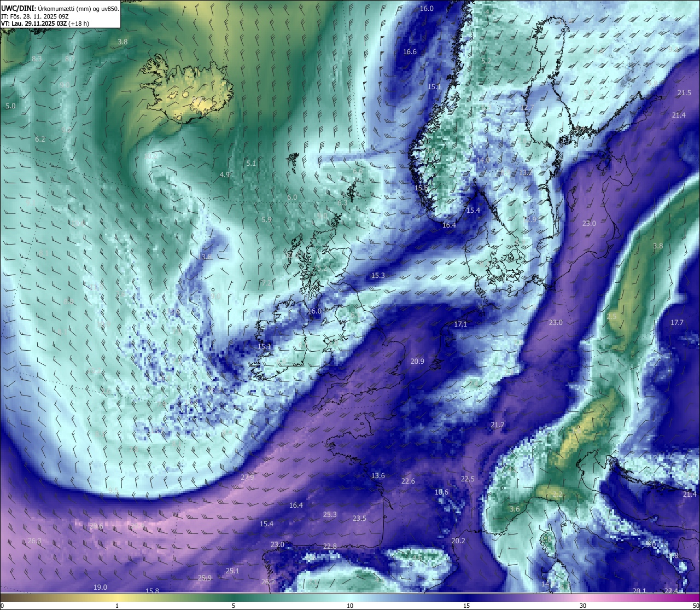Click the 6.2 value on the map
The height and width of the screenshot is (610, 700).
[x=40, y=140]
